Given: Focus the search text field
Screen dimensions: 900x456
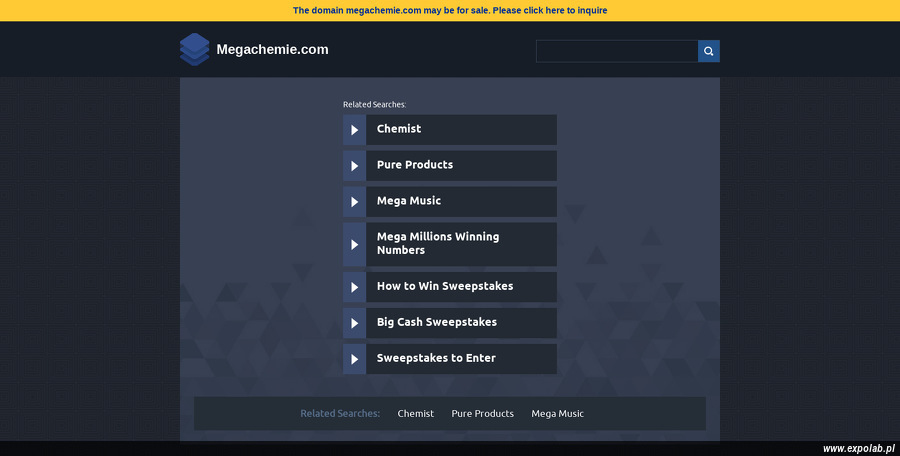Looking at the screenshot, I should [x=617, y=51].
